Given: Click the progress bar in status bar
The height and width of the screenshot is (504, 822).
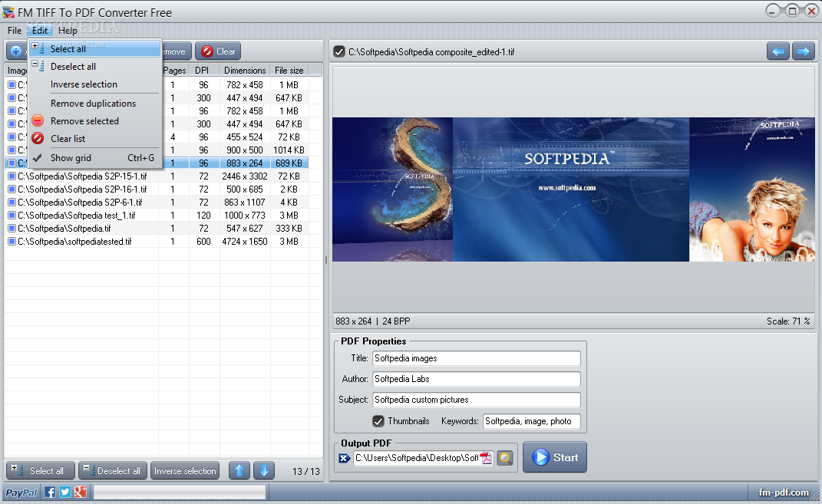Looking at the screenshot, I should (180, 492).
